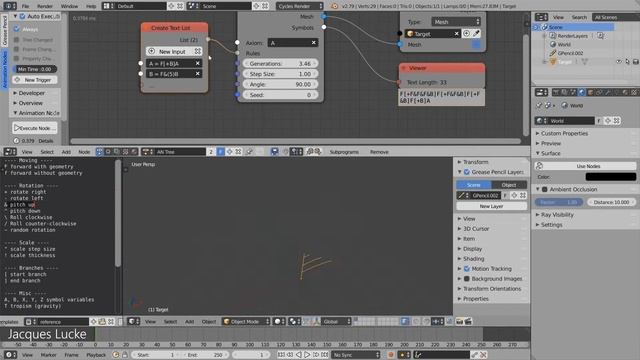Toggle the Tree Changed checkbox
640x360 pixels.
(17, 40)
